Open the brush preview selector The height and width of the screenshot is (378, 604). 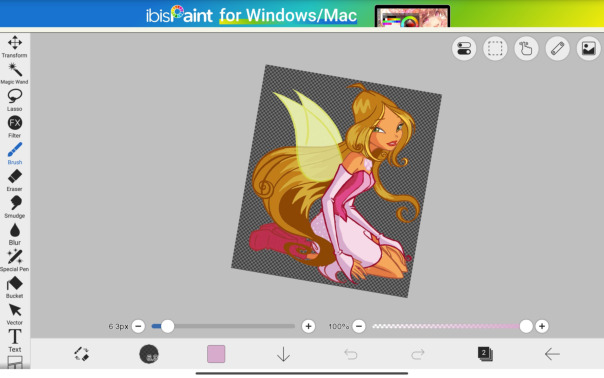click(x=149, y=354)
